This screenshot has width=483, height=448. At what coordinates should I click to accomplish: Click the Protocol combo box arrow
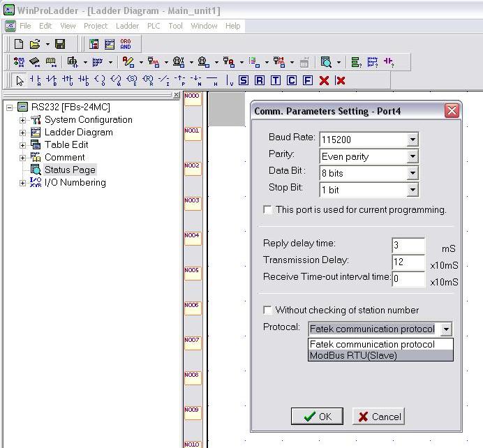(x=446, y=329)
